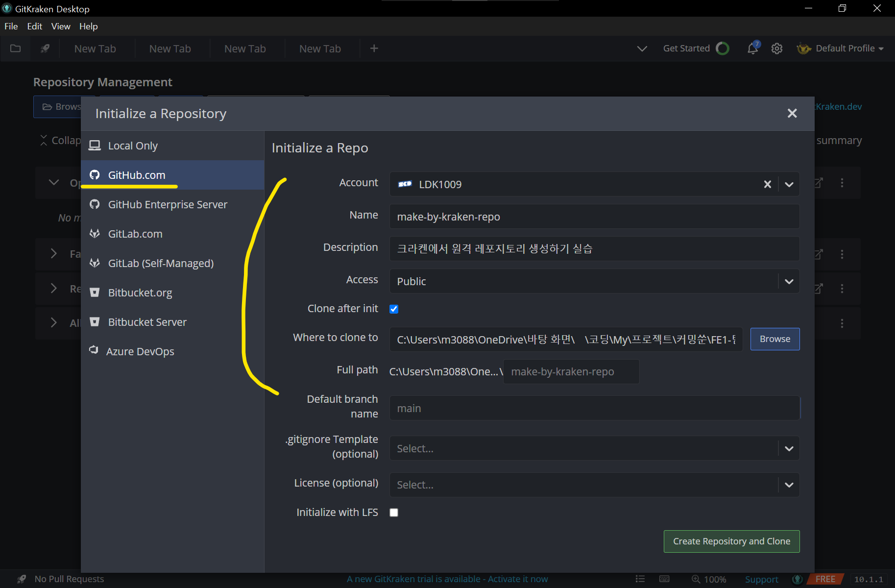Select Local Only option
The image size is (895, 588).
(x=172, y=146)
